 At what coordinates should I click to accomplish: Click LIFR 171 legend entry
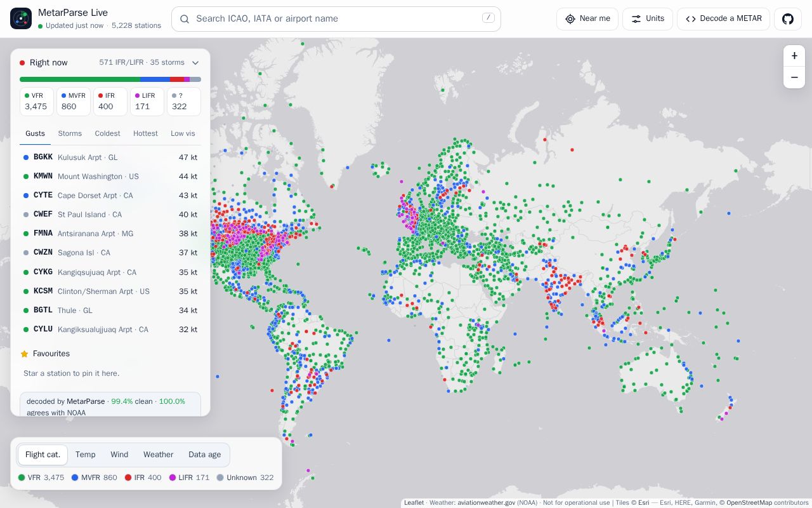tap(189, 478)
